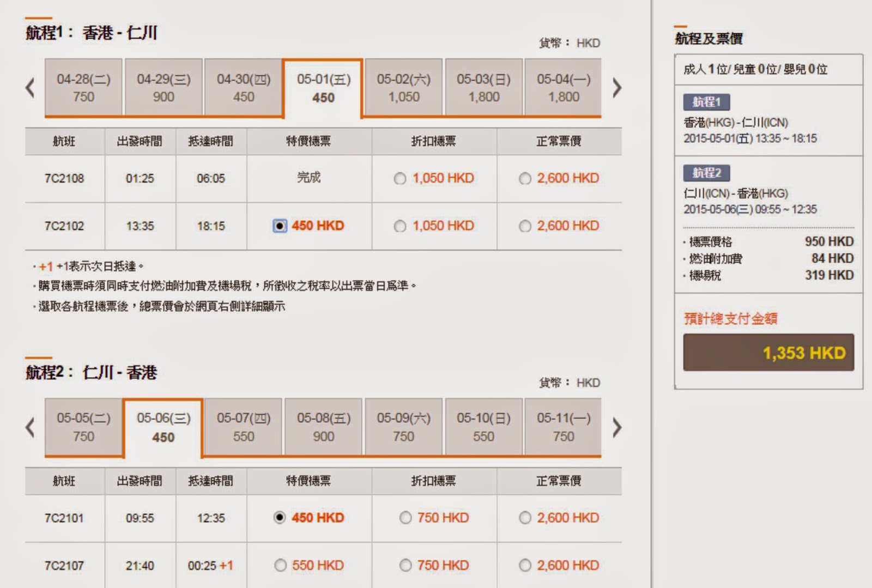Viewport: 872px width, 588px height.
Task: Open the 05-11 return date tab
Action: (563, 427)
